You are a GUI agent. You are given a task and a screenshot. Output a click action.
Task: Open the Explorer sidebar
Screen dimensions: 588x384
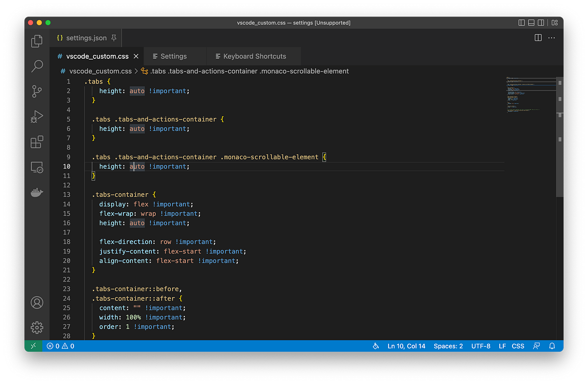[37, 41]
